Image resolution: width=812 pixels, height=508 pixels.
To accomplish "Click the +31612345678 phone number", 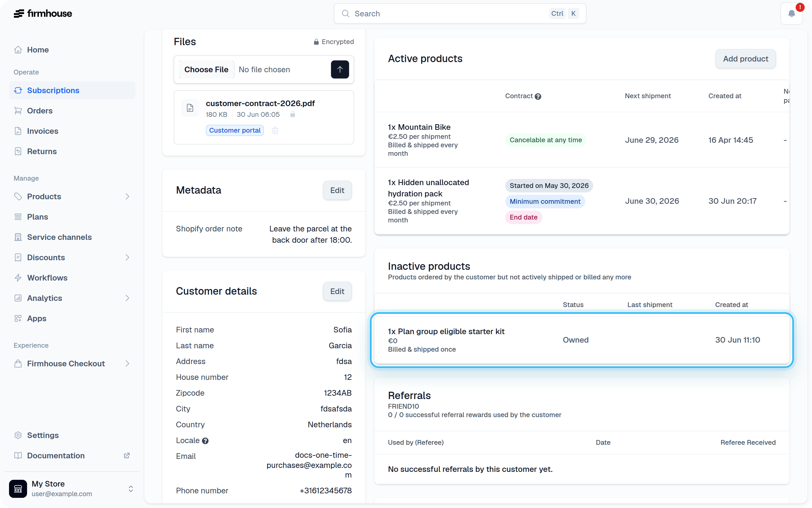I will pyautogui.click(x=325, y=491).
